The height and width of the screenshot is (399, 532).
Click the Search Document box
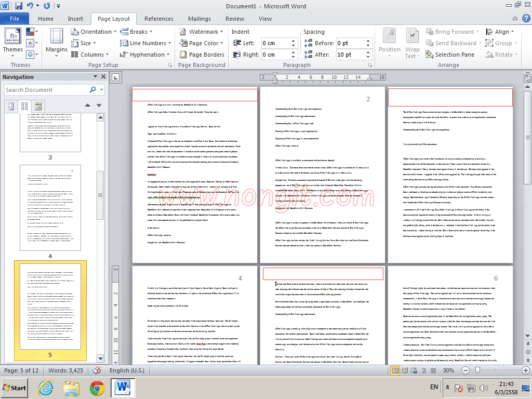[46, 90]
